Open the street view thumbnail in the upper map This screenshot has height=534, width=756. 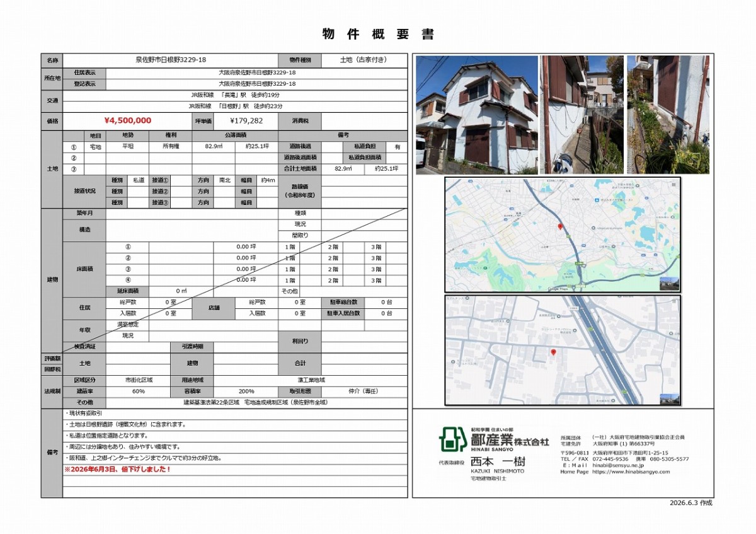[669, 283]
